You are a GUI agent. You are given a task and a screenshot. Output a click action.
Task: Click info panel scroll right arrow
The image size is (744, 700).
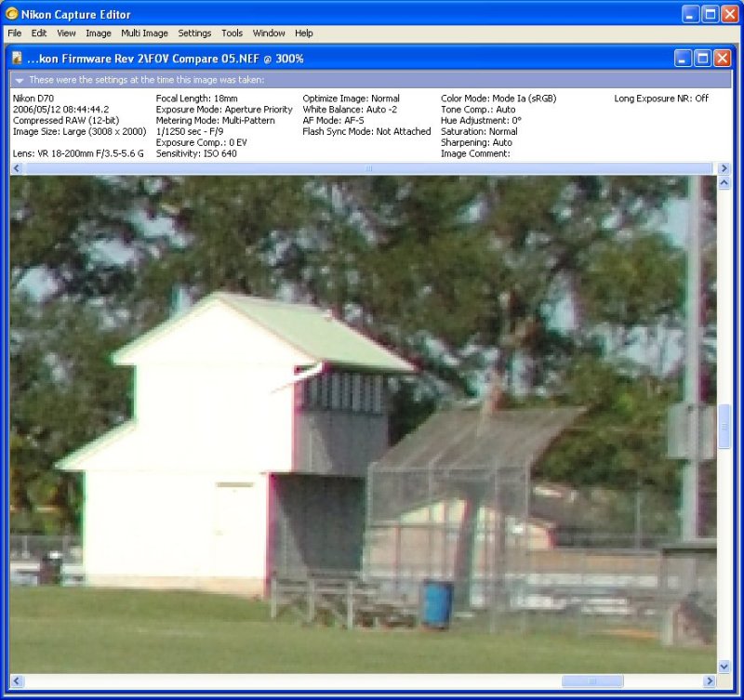[724, 168]
